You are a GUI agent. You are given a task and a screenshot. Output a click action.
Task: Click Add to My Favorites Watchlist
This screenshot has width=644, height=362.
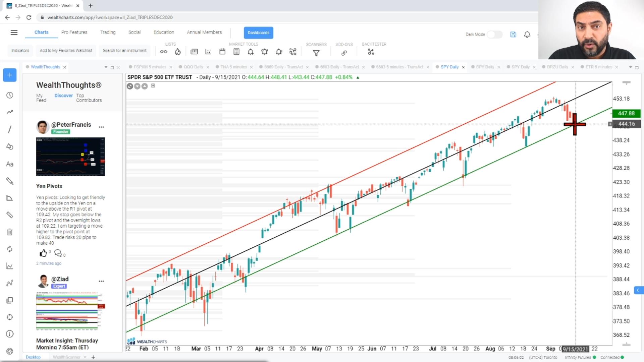pyautogui.click(x=66, y=51)
